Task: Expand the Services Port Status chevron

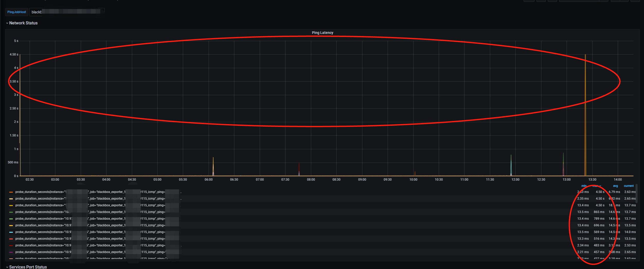Action: tap(7, 267)
